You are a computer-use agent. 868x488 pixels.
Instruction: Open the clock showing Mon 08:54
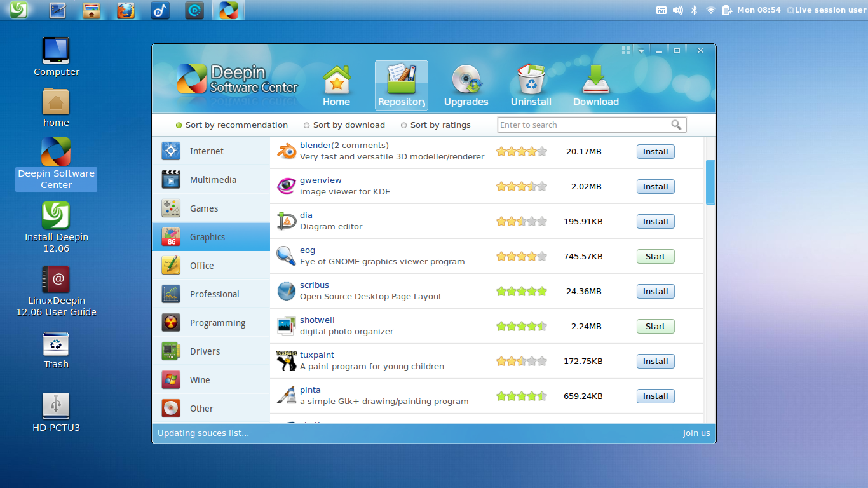click(759, 10)
